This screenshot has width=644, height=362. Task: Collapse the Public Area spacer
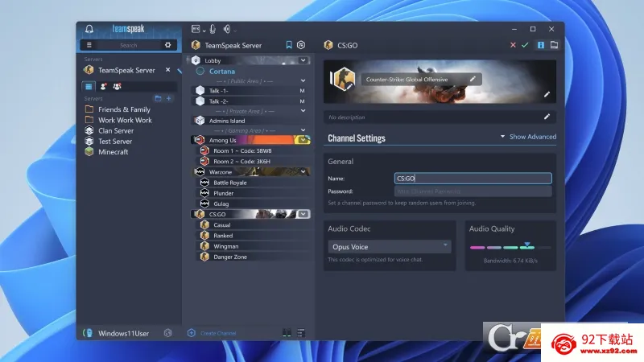click(303, 81)
